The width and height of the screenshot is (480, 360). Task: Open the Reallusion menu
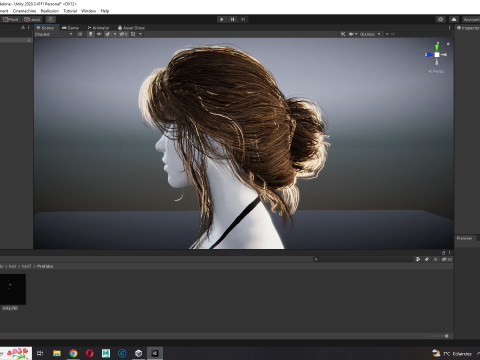[50, 11]
